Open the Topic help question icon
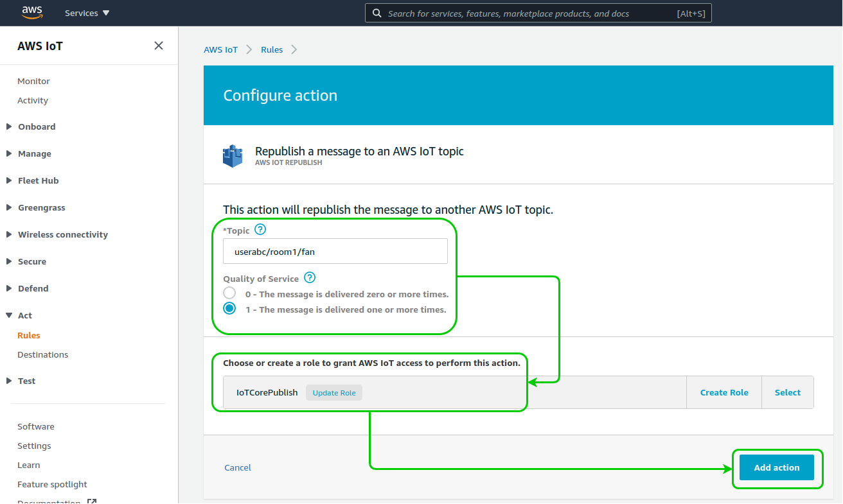Viewport: 843px width, 504px height. 260,229
